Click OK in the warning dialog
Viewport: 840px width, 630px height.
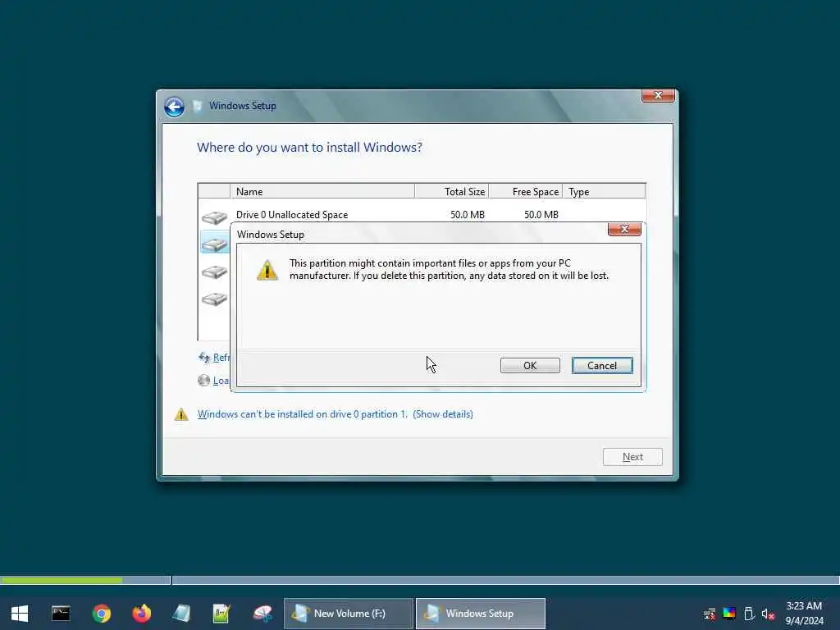[x=530, y=365]
